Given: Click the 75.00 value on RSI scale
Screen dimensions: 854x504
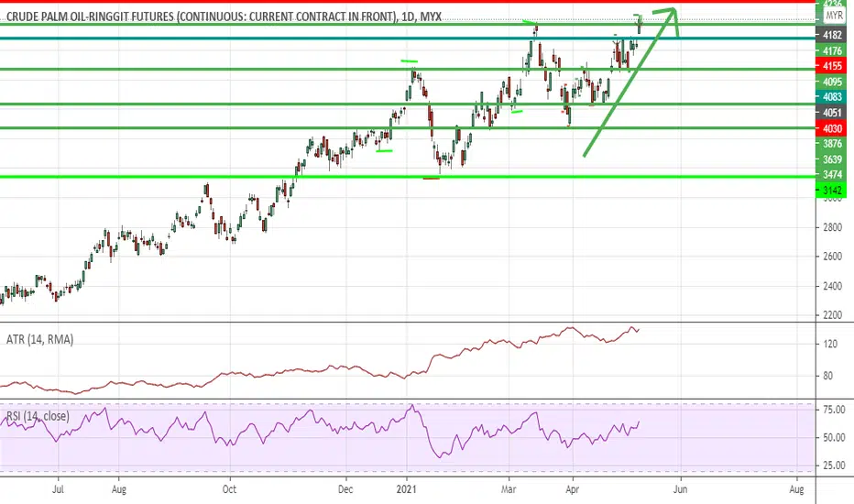Looking at the screenshot, I should click(834, 410).
